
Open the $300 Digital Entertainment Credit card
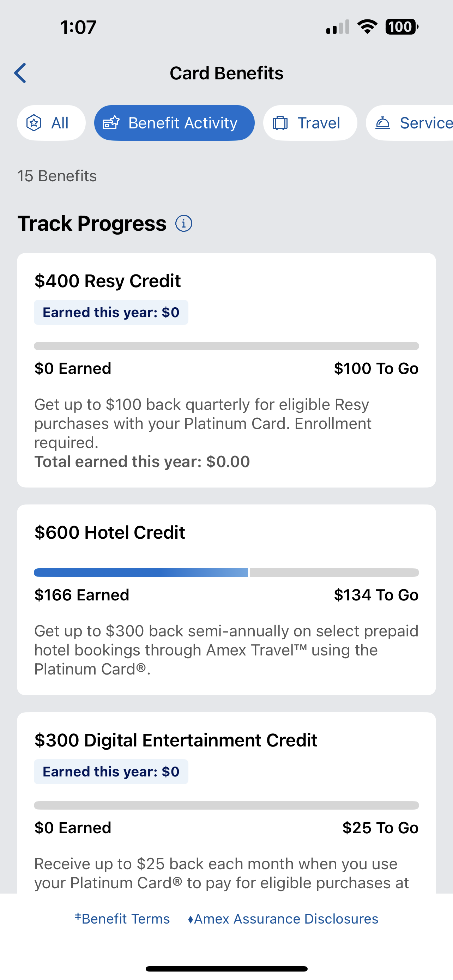[x=176, y=740]
